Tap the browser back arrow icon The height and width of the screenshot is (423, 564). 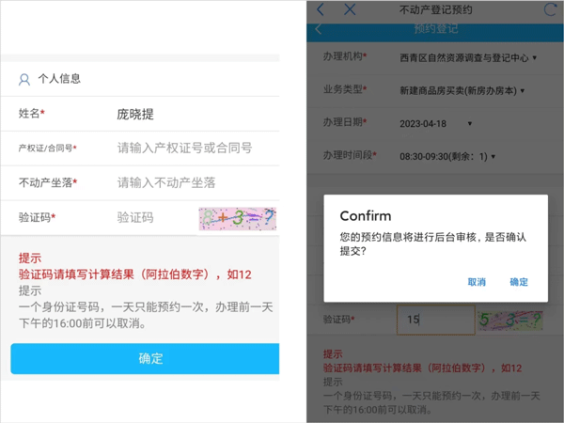[x=320, y=9]
